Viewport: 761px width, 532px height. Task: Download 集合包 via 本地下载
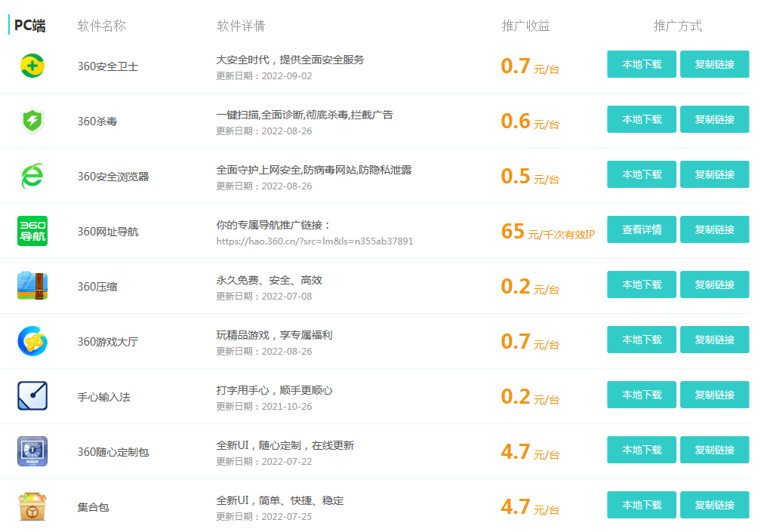[x=642, y=505]
